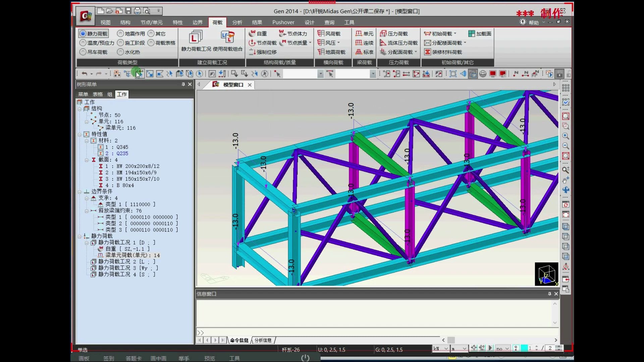This screenshot has height=362, width=644.
Task: Click the Undo arrow in toolbar
Action: click(84, 74)
